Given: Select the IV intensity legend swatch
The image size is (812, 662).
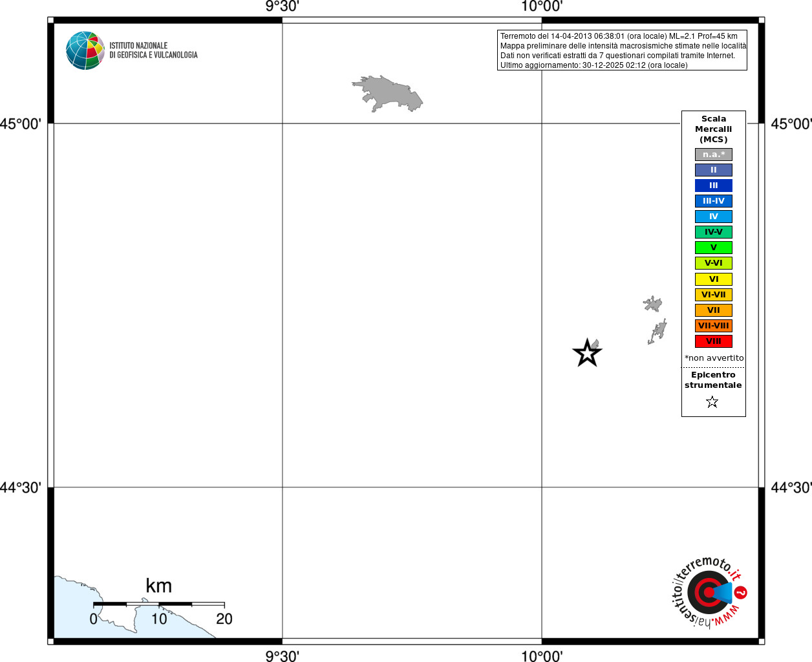Looking at the screenshot, I should point(714,217).
